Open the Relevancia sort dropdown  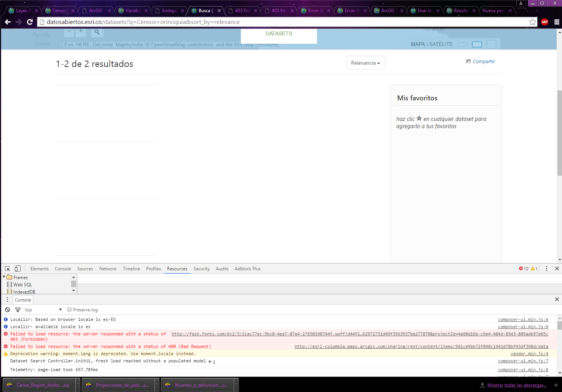[366, 63]
